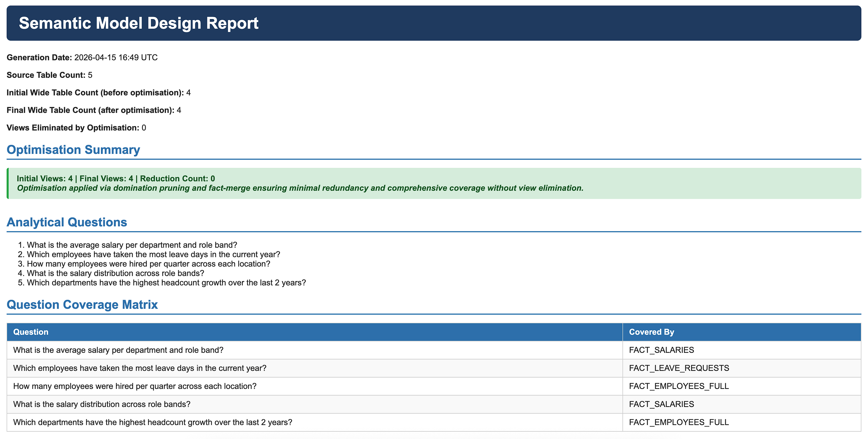The image size is (868, 439).
Task: Select the Generation Date line with 2026-04-15
Action: pyautogui.click(x=82, y=58)
